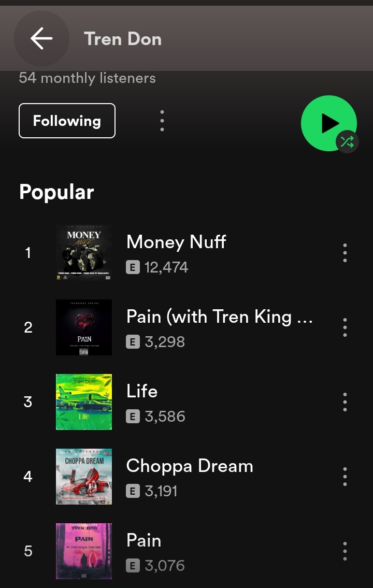Select the Life song title
373x588 pixels.
coord(142,391)
